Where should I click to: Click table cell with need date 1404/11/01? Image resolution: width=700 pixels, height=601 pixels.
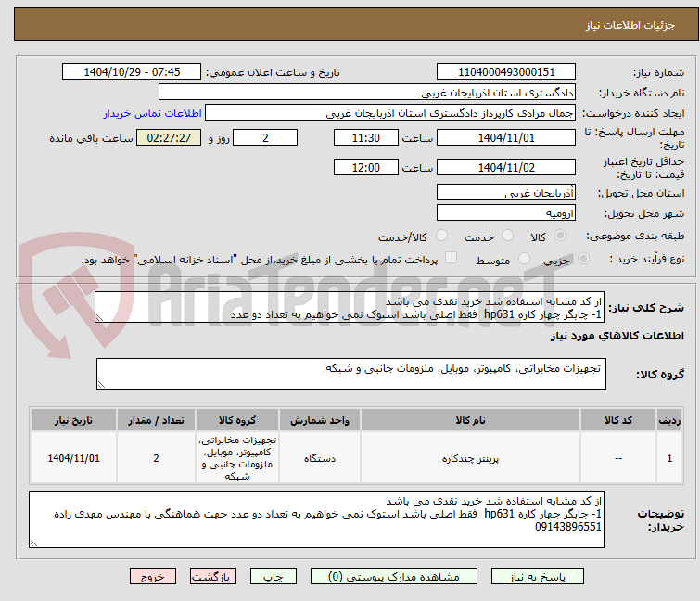(x=73, y=458)
